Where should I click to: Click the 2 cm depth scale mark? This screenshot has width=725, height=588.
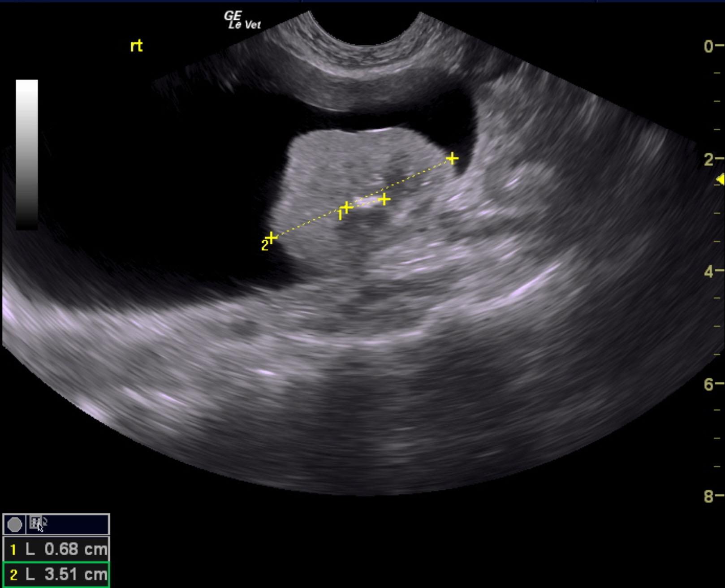point(712,159)
